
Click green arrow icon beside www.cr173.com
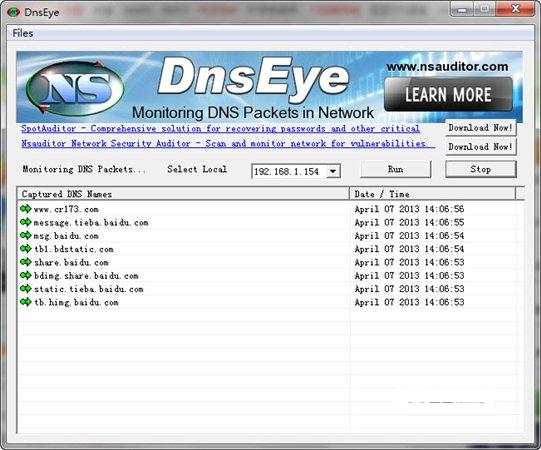tap(26, 208)
